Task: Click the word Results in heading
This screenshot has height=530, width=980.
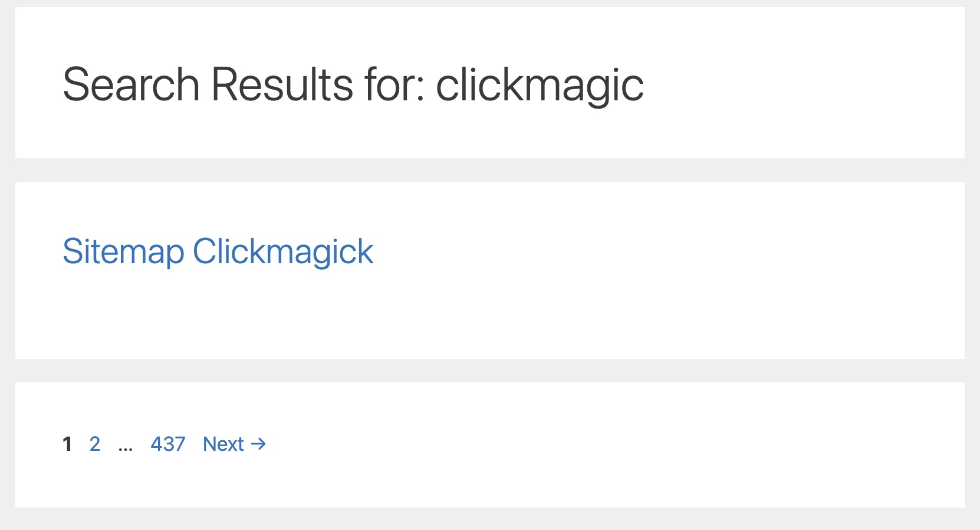Action: [282, 85]
